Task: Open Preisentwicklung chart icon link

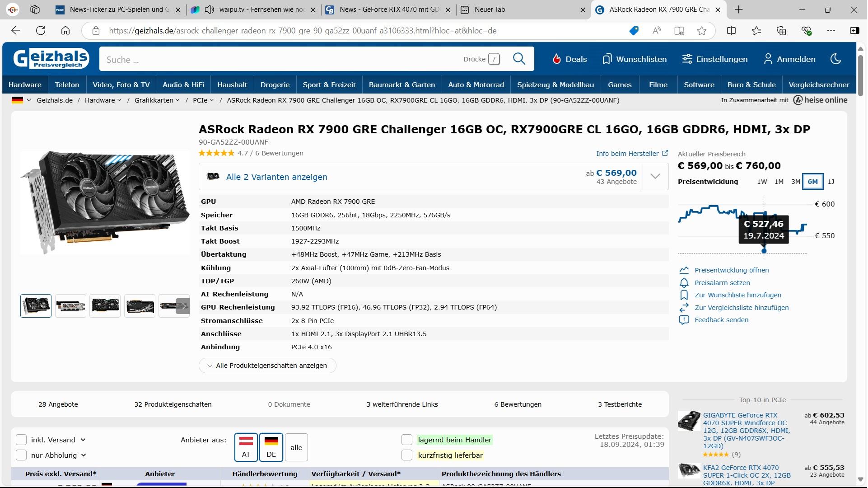Action: pos(684,270)
